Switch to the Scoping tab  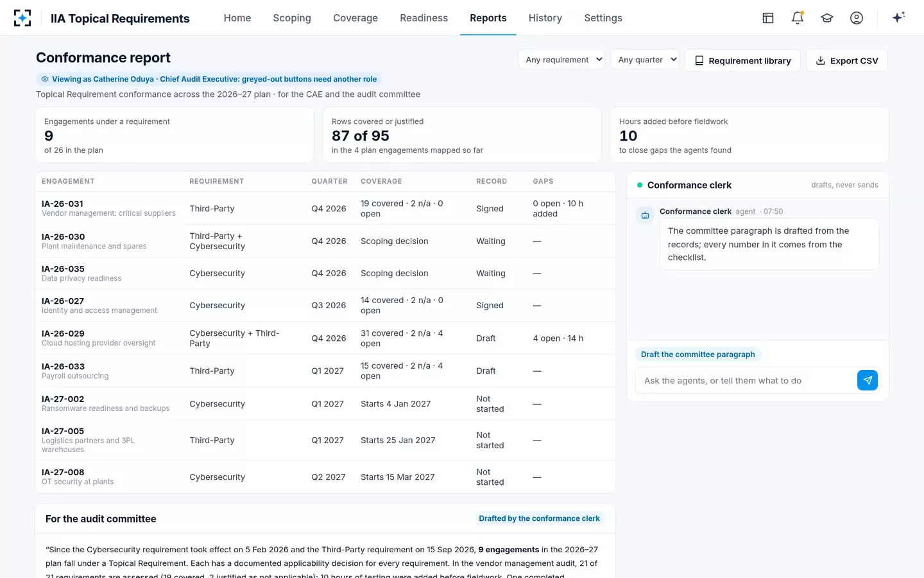(292, 18)
